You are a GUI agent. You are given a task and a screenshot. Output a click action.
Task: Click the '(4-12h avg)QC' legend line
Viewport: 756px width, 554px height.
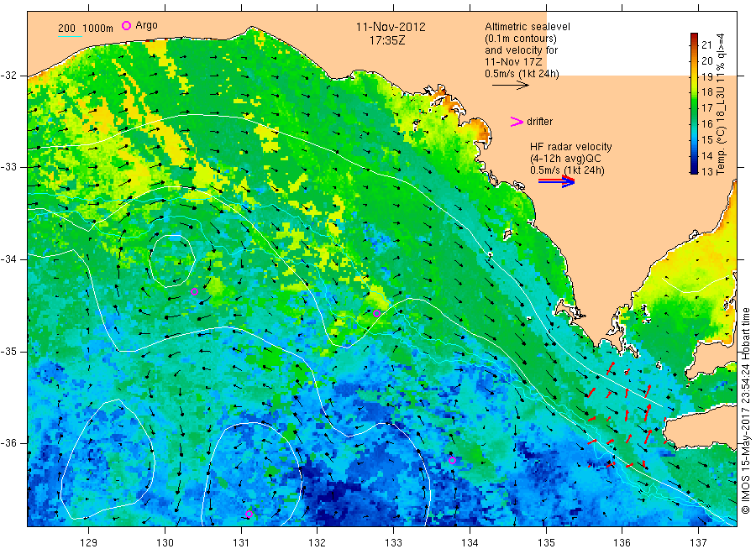coord(565,159)
